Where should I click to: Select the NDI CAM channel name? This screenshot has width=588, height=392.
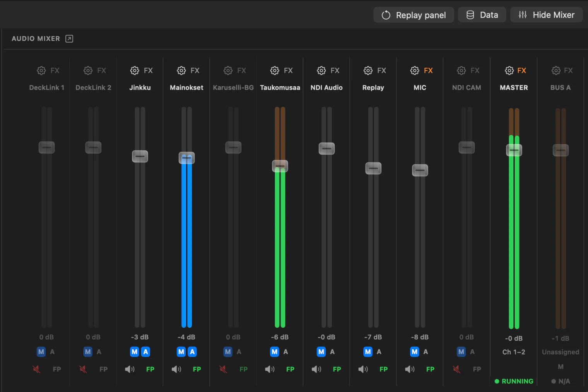pyautogui.click(x=467, y=87)
